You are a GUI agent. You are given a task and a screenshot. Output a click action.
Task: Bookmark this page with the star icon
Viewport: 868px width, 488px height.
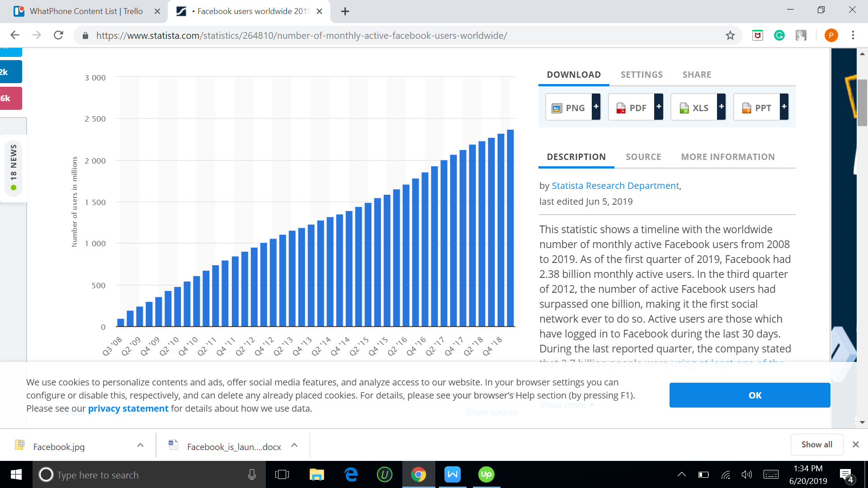[x=730, y=35]
